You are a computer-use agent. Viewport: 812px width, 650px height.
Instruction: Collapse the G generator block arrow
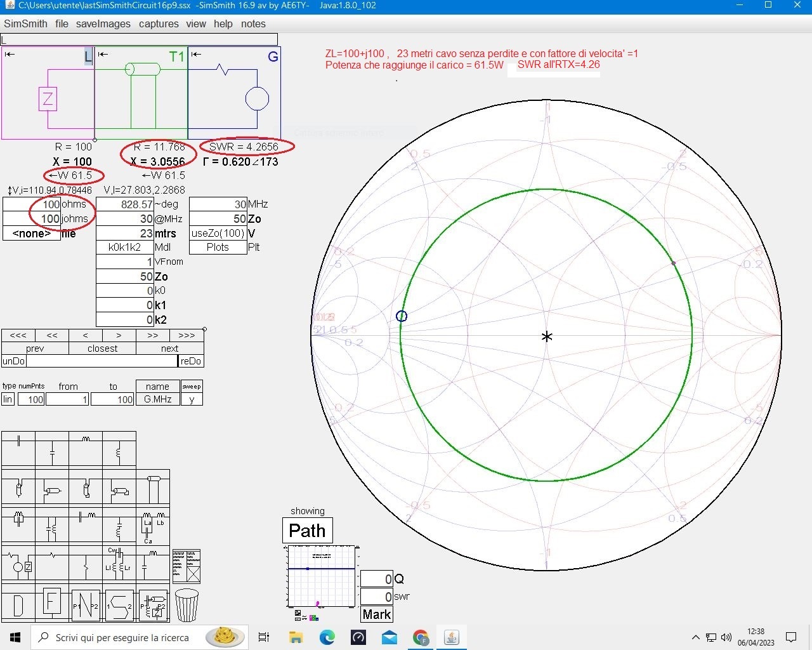(x=196, y=54)
